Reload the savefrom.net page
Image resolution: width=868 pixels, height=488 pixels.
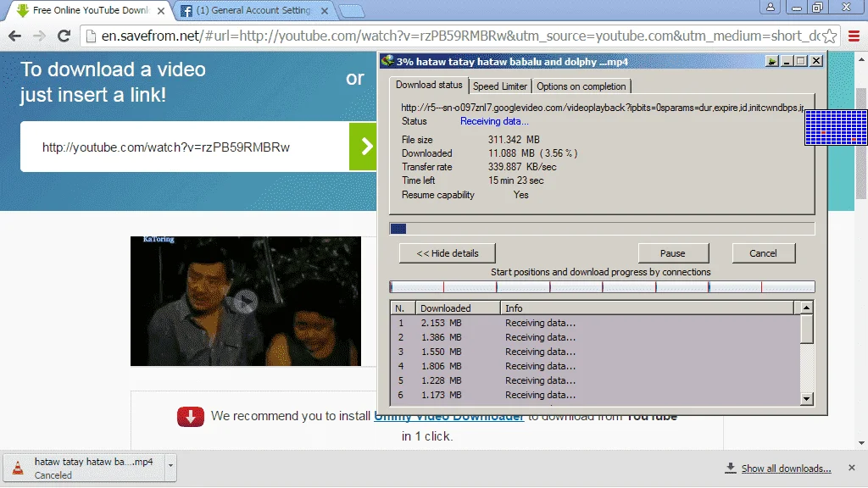pyautogui.click(x=64, y=36)
